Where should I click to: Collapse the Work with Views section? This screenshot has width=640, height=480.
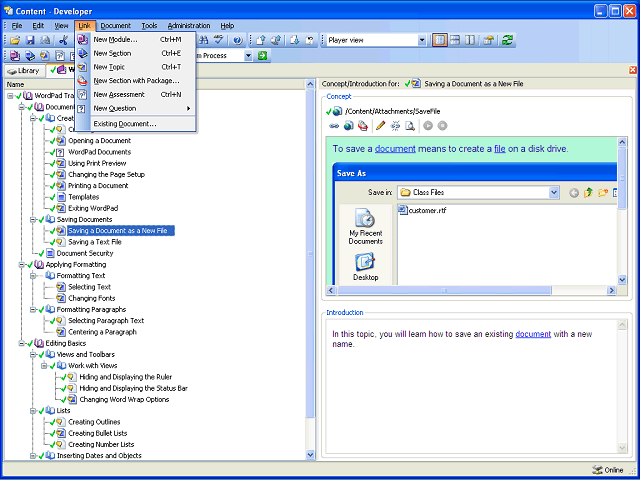coord(44,366)
